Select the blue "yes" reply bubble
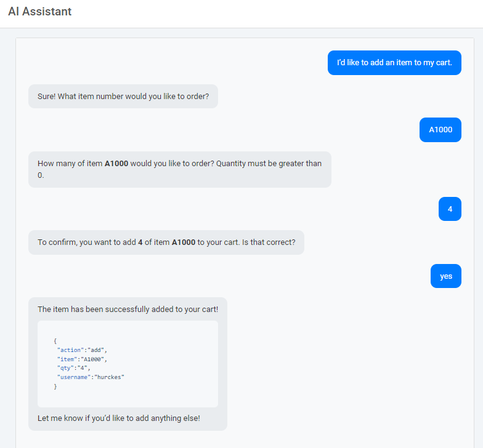The width and height of the screenshot is (483, 448). (446, 276)
